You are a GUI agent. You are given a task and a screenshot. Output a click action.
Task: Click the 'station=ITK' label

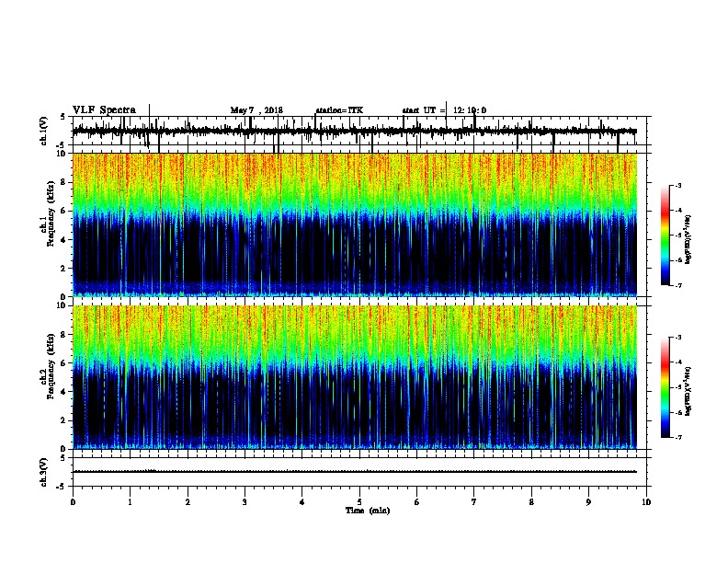[x=339, y=110]
